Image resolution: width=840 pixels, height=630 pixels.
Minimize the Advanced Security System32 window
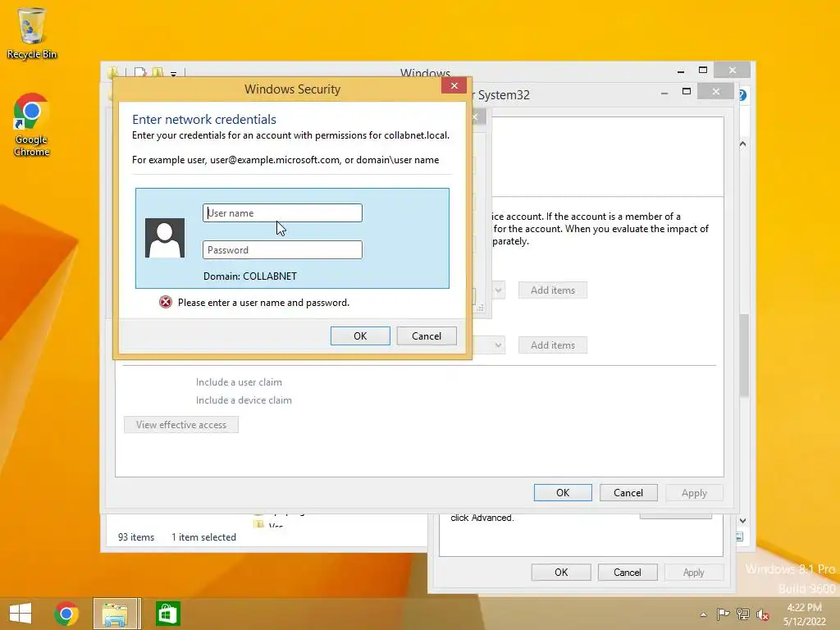(664, 93)
